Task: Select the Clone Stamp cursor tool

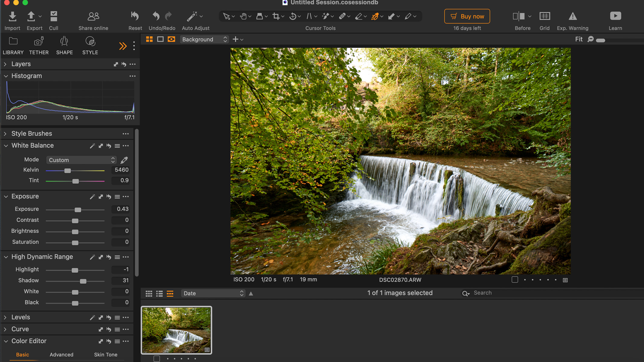Action: 260,16
